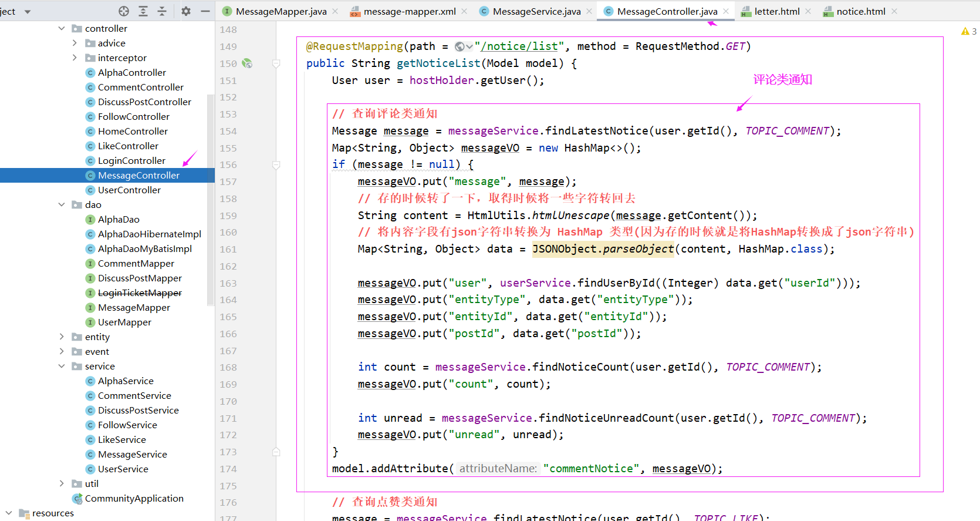Close the notice.html tab
This screenshot has width=980, height=521.
tap(894, 11)
